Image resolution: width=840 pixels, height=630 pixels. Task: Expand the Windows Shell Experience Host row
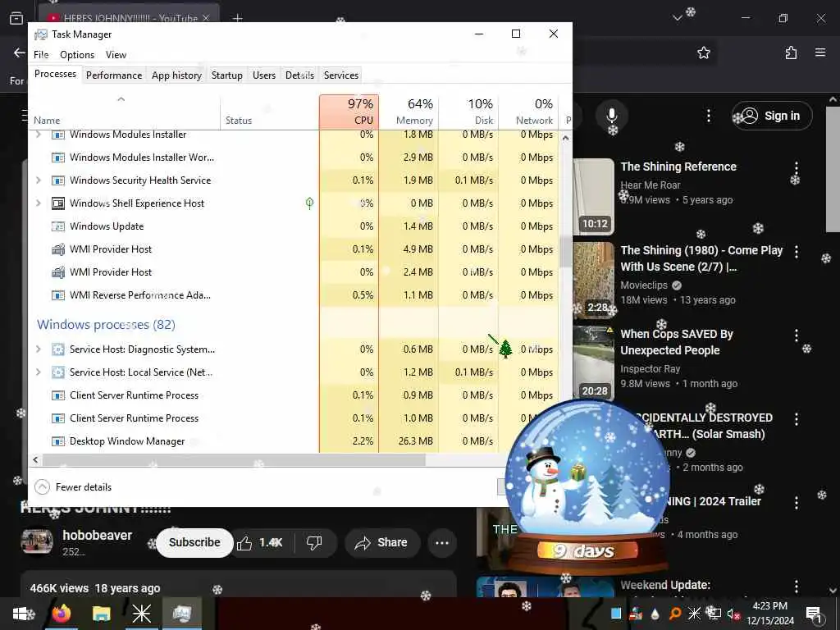click(38, 203)
